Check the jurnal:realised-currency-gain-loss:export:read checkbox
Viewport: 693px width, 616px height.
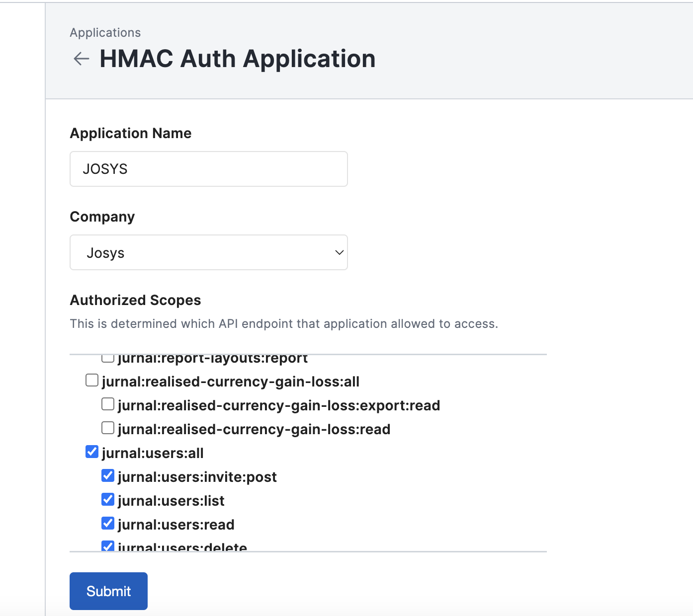[x=108, y=404]
